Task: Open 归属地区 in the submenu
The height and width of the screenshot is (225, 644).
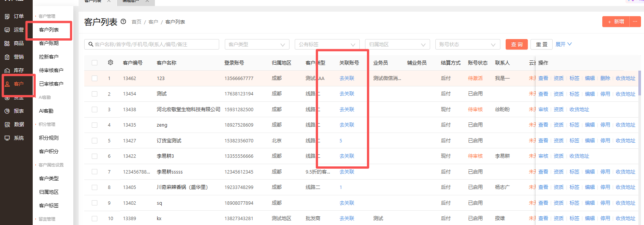Action: click(x=49, y=192)
